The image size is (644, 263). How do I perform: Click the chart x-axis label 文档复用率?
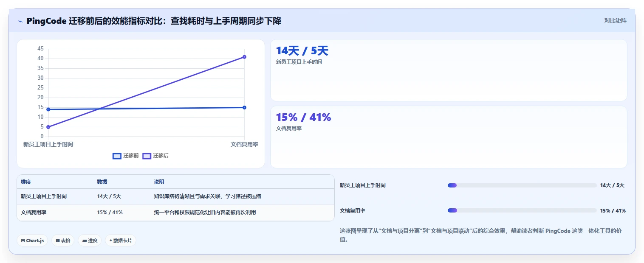244,144
